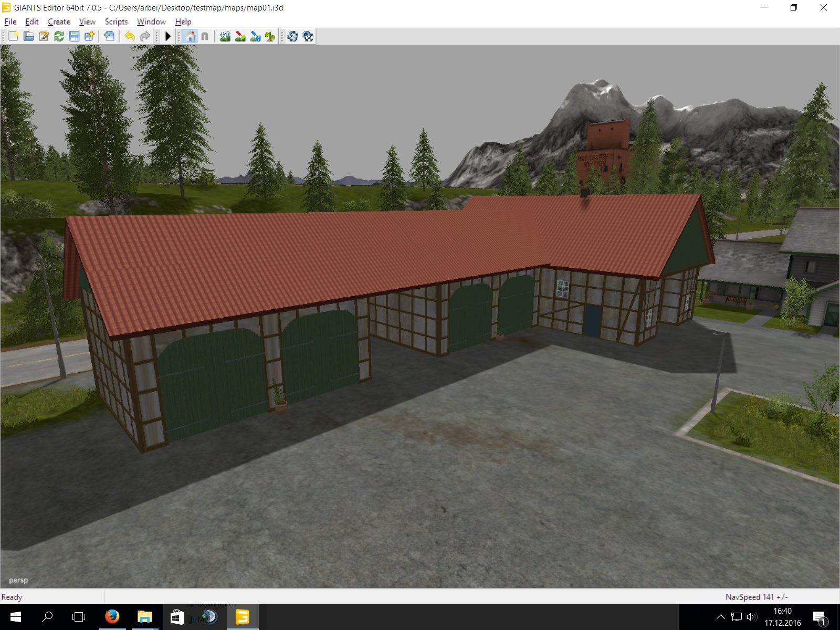The height and width of the screenshot is (630, 840).
Task: Activate terrain sculpt mode icon
Action: click(225, 36)
